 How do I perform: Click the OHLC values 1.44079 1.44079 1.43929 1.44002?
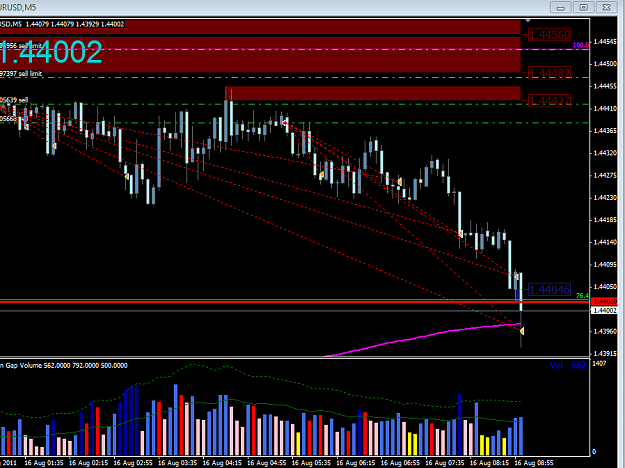click(75, 24)
